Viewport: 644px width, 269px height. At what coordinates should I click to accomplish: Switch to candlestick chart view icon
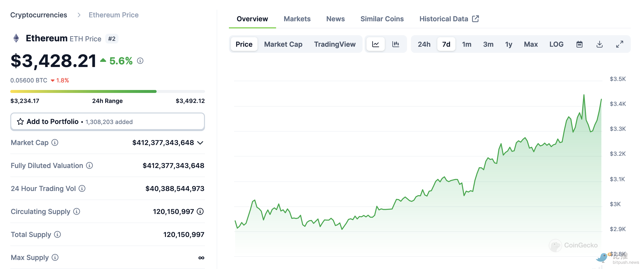point(396,44)
